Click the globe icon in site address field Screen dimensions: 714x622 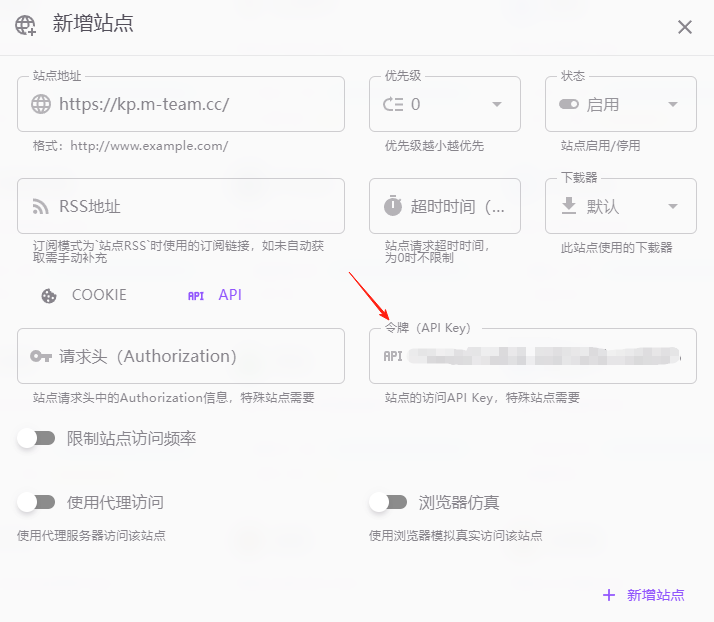[41, 104]
